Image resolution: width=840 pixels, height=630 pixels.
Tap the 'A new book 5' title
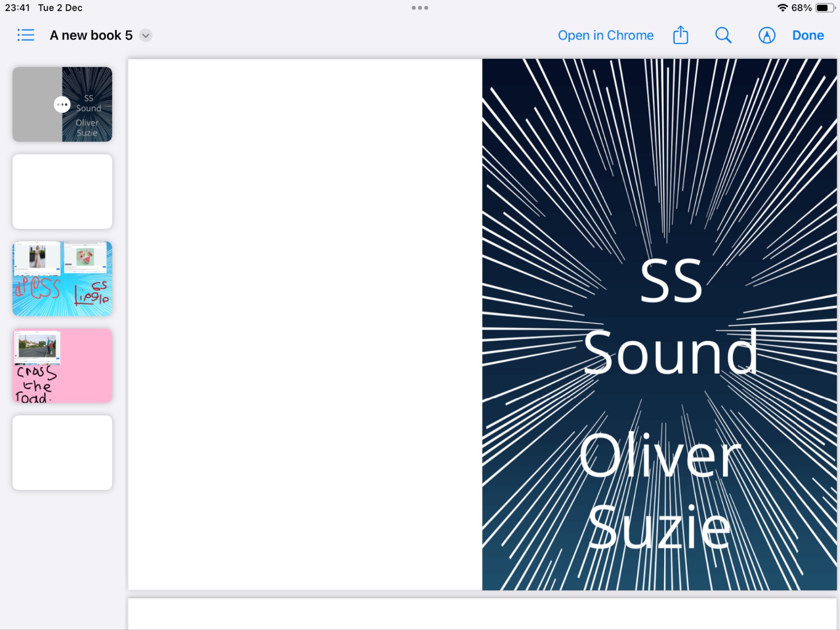91,35
